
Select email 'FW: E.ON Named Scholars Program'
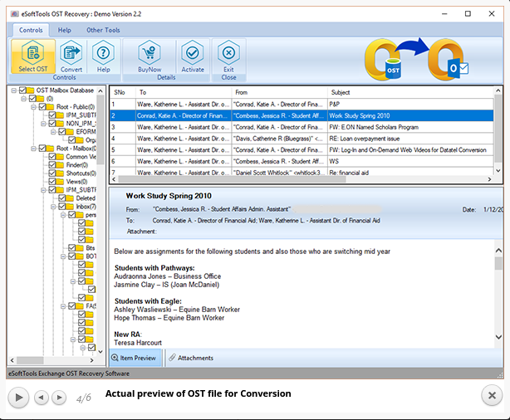coord(302,127)
